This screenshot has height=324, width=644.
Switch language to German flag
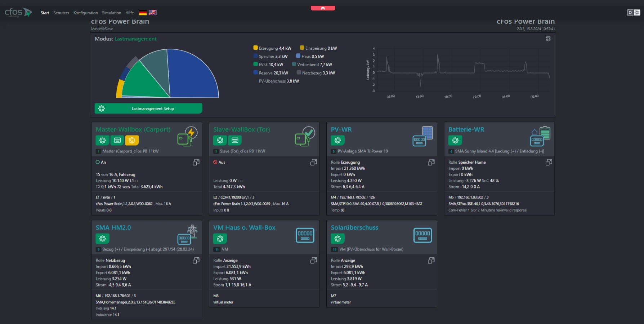(143, 13)
